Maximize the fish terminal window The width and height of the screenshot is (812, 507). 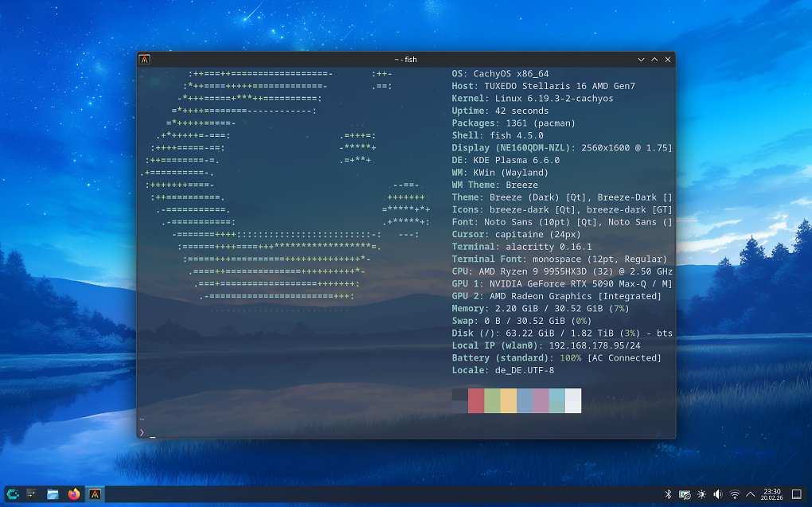click(654, 60)
